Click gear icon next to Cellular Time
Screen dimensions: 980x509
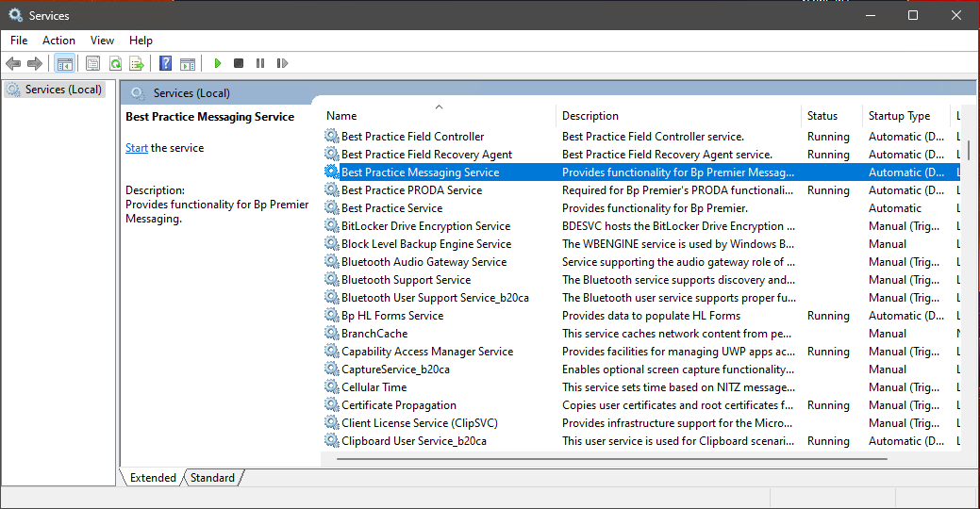point(331,386)
